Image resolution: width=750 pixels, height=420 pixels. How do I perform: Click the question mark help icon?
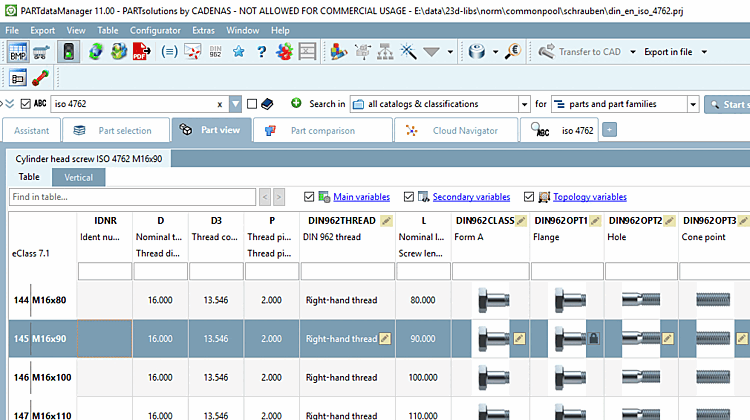261,52
